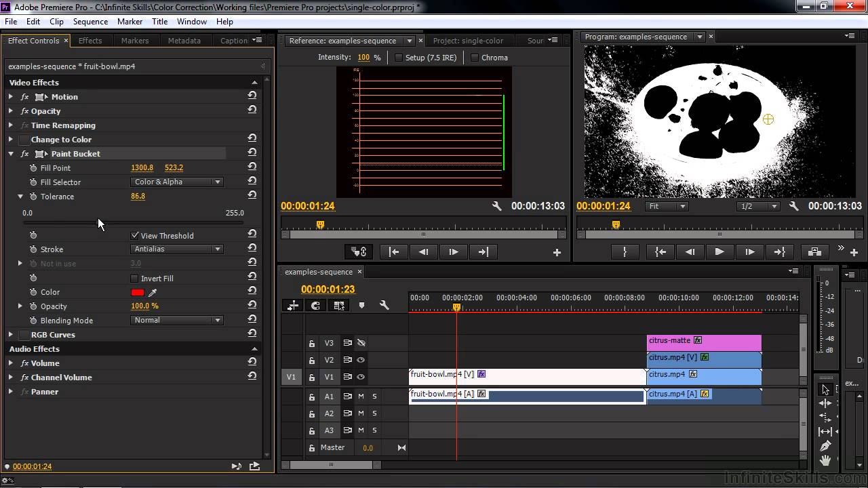Image resolution: width=868 pixels, height=488 pixels.
Task: Open playback resolution 1/2 dropdown
Action: 757,206
